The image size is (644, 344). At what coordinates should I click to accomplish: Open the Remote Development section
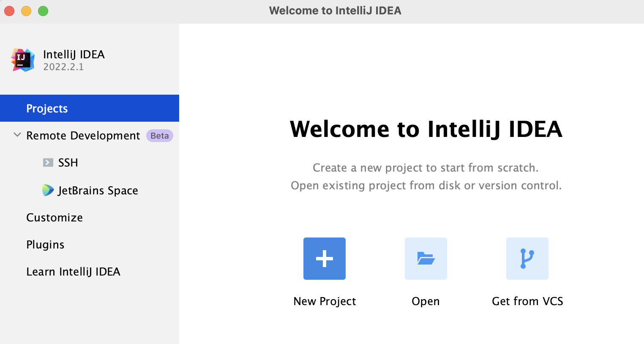(x=83, y=136)
